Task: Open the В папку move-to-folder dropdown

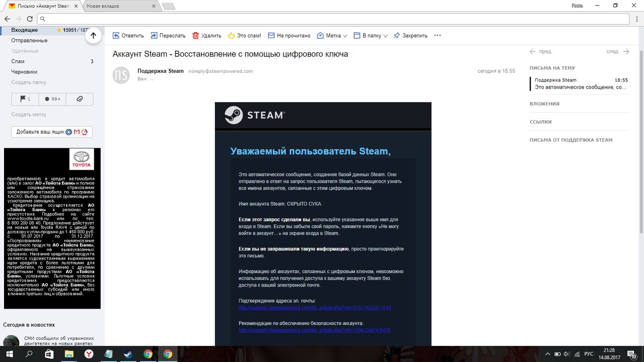Action: (x=371, y=36)
